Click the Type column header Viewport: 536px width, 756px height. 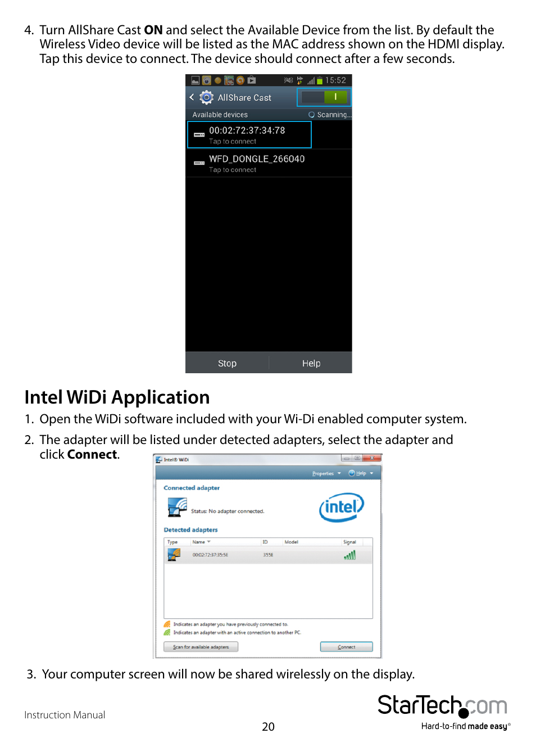click(x=172, y=542)
